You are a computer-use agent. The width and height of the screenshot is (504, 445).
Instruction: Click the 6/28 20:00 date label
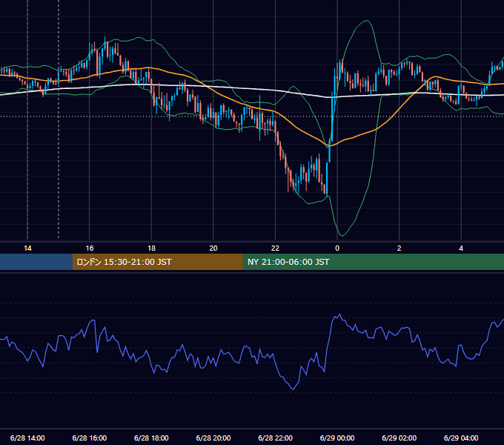point(213,438)
